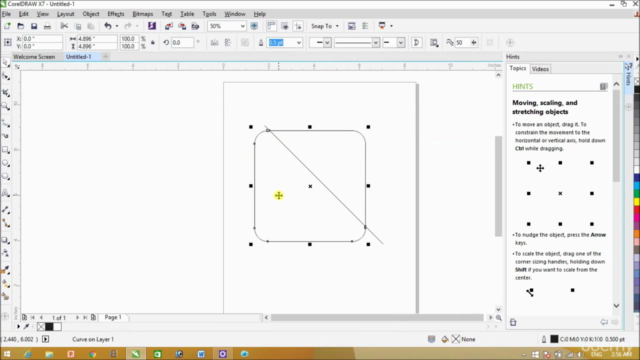Toggle Show Guidelines button
Viewport: 640px width, 360px height.
coord(298,26)
